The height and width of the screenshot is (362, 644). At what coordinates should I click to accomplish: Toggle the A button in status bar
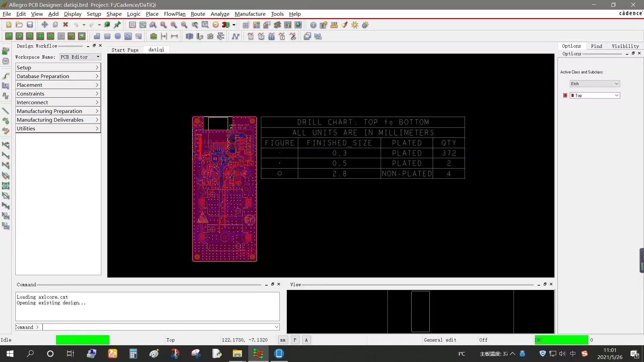click(306, 340)
